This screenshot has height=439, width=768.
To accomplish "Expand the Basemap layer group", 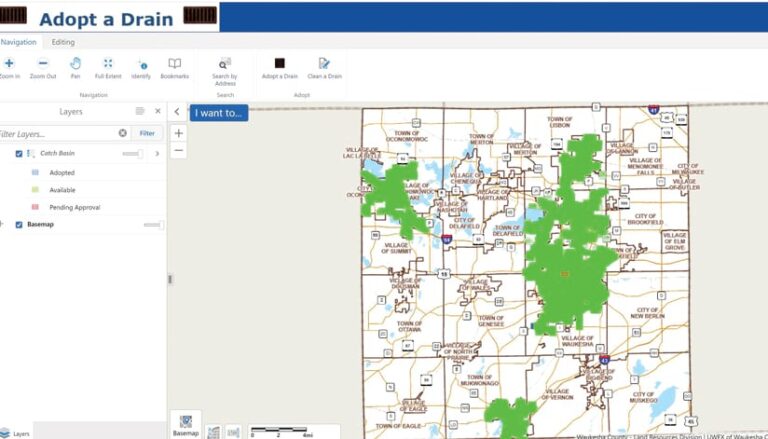I will coord(2,224).
